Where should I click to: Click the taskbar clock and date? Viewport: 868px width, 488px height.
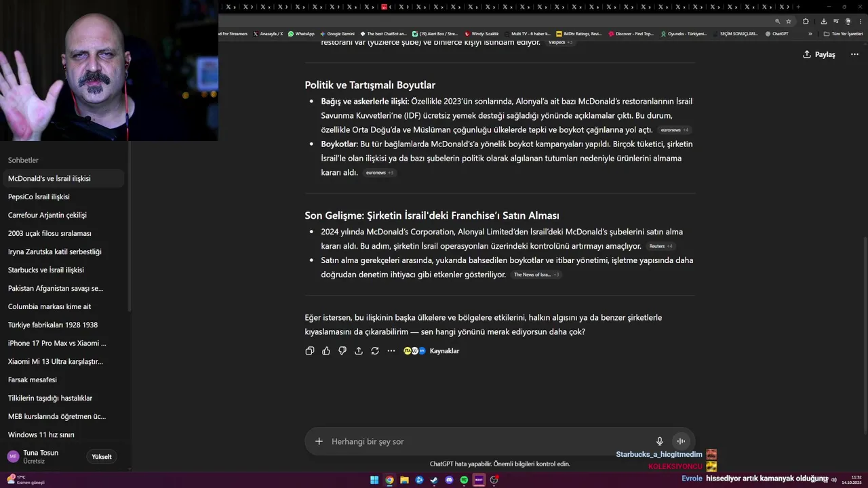[852, 480]
